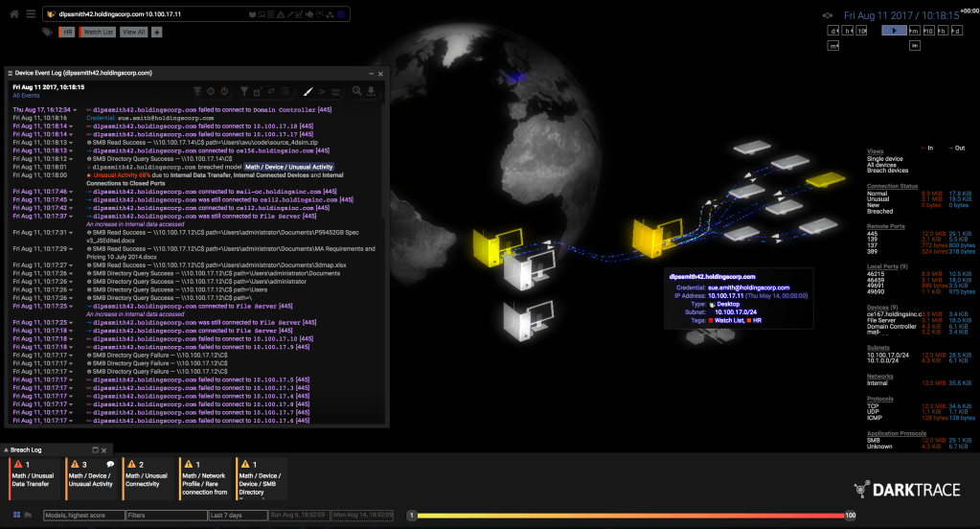Click the 'View All' tags button
Screen dimensions: 980x529
click(134, 32)
